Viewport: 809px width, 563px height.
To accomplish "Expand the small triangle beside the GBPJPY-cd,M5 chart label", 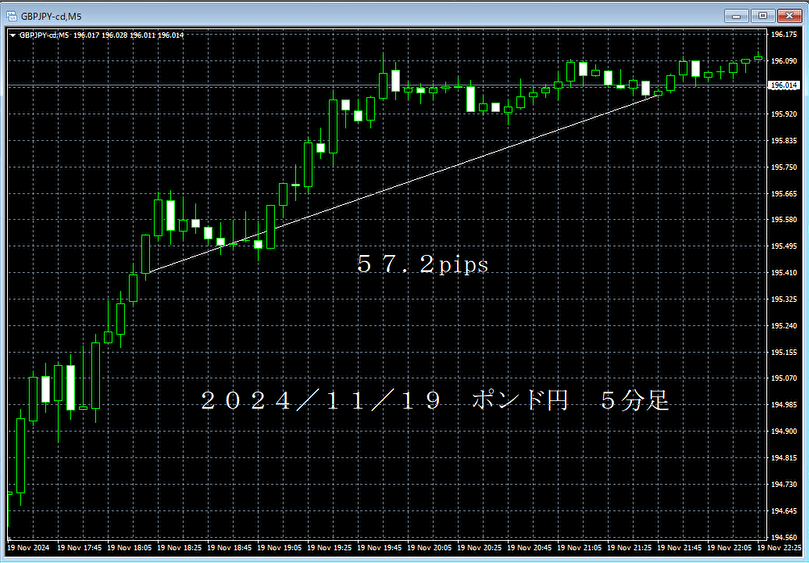I will coord(12,35).
